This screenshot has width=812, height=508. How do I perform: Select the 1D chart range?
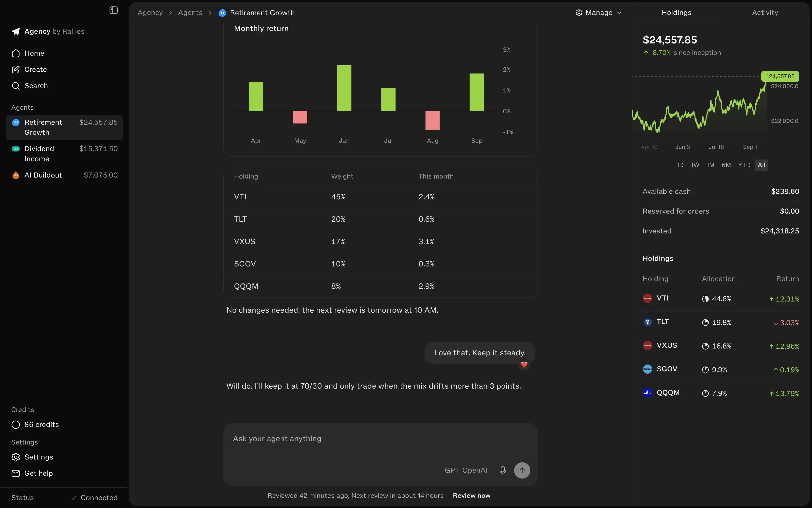680,165
